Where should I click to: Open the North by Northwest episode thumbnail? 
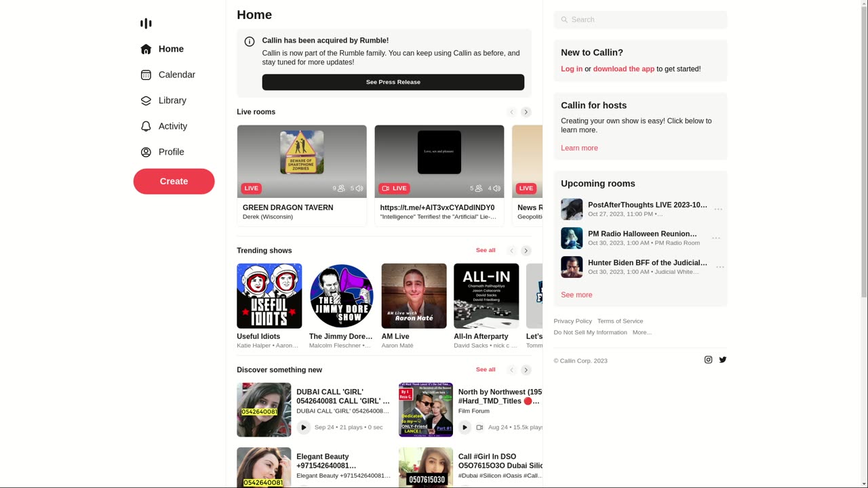click(426, 409)
